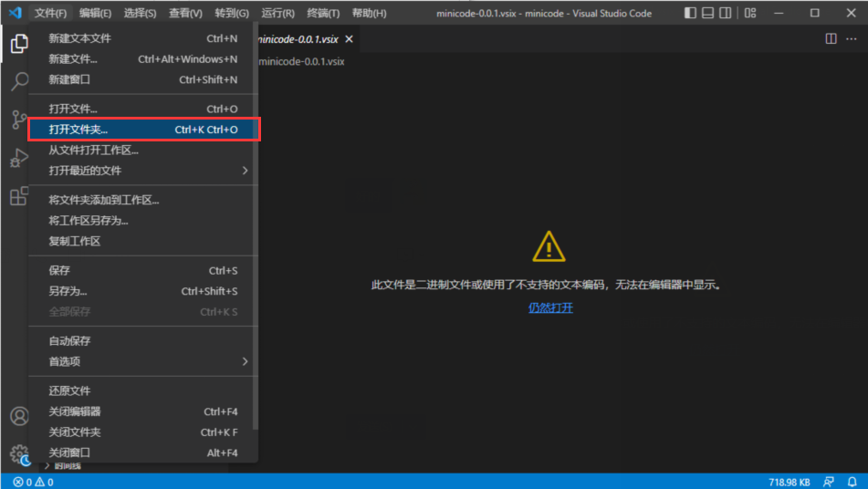This screenshot has height=489, width=868.
Task: Open the 文件(F) menu
Action: 50,13
